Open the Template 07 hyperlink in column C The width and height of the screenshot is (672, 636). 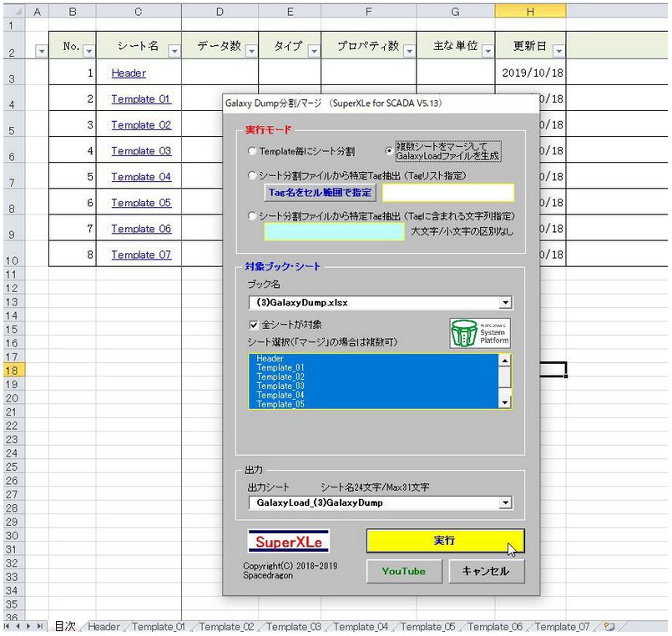(x=141, y=255)
